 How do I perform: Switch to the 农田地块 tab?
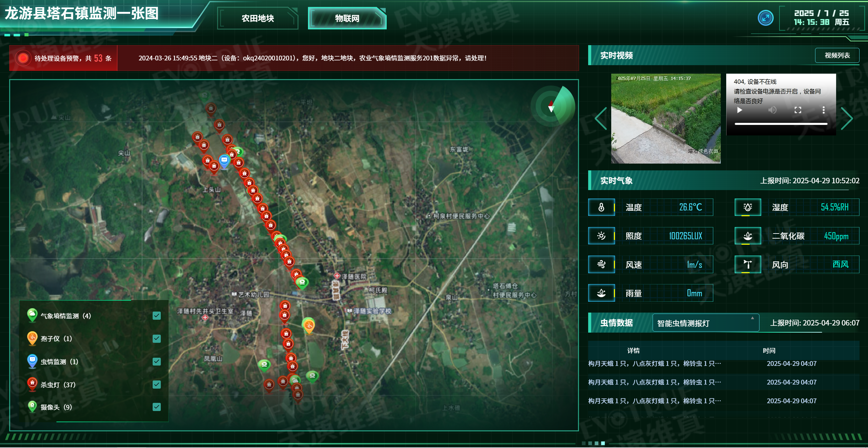point(257,18)
